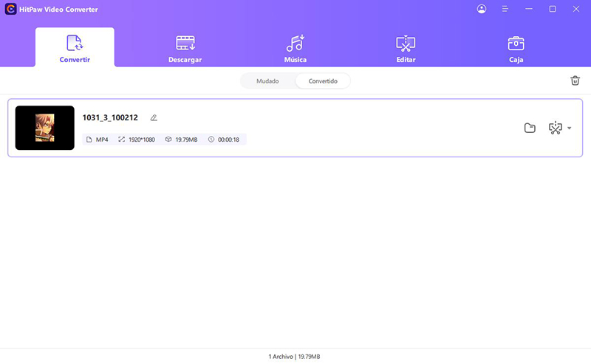591x364 pixels.
Task: Select the Editar tab
Action: (406, 48)
